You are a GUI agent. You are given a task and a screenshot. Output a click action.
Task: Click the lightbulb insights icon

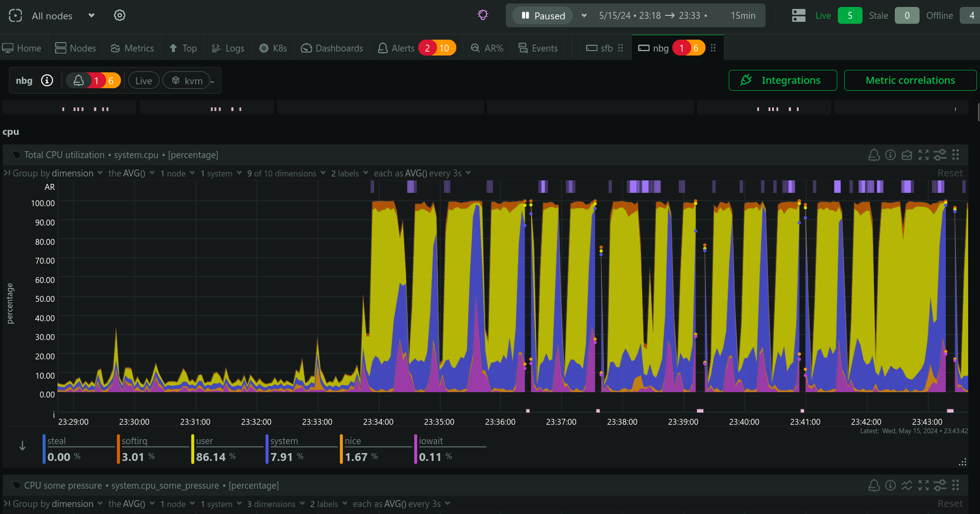(483, 15)
